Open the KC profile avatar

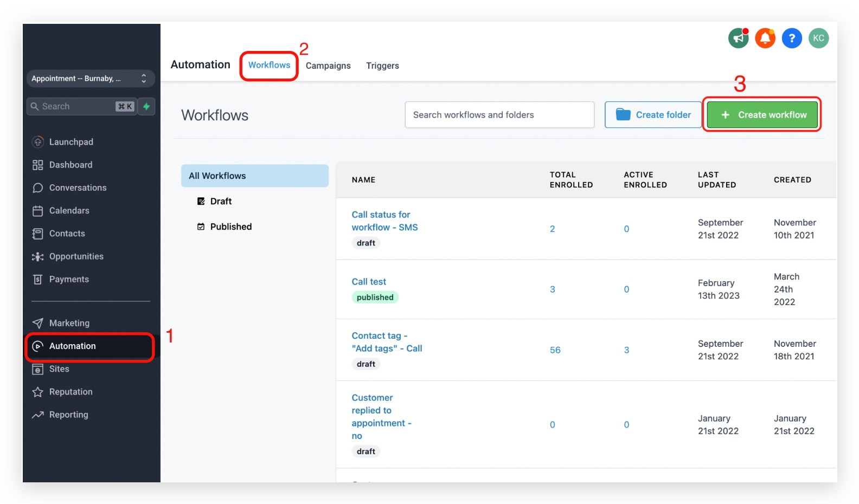(x=818, y=38)
